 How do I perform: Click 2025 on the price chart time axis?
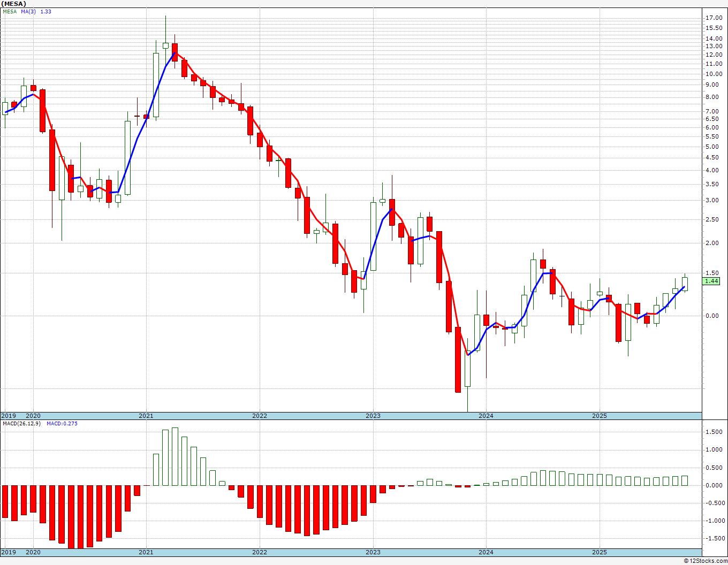(x=600, y=416)
